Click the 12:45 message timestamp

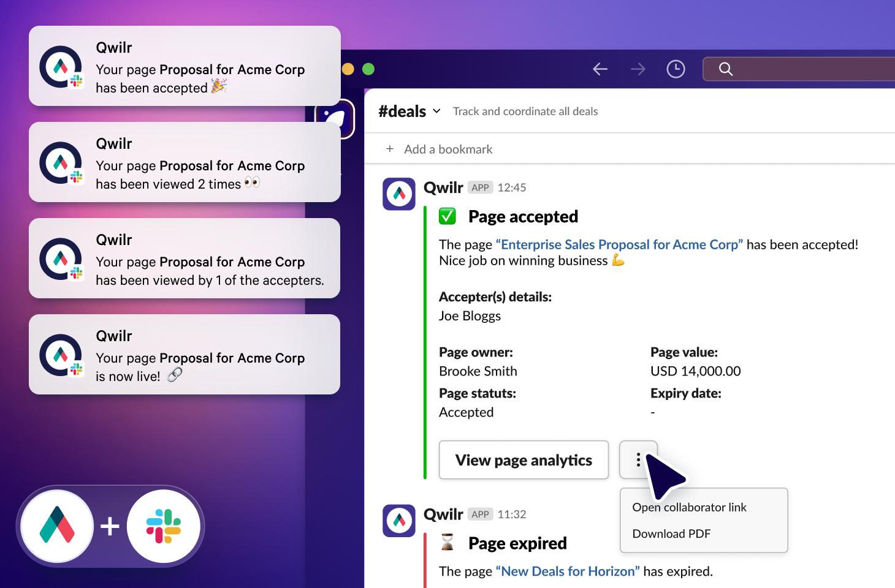[x=512, y=187]
